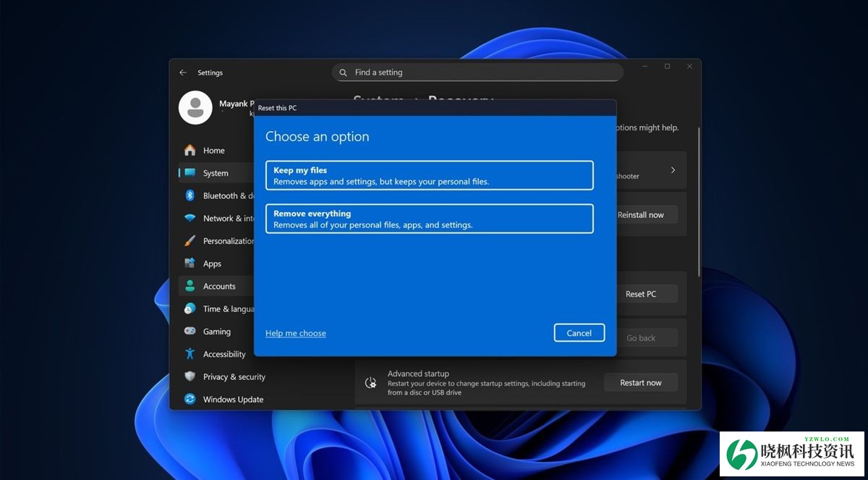Click the Privacy & security shield icon
Screen dimensions: 868x480
(x=190, y=376)
